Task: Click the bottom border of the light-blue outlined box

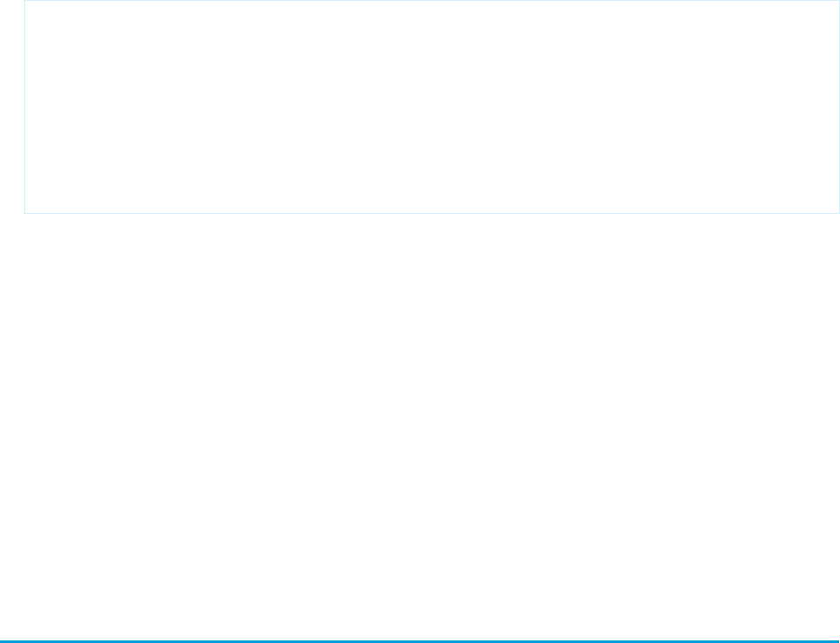Action: click(x=432, y=213)
